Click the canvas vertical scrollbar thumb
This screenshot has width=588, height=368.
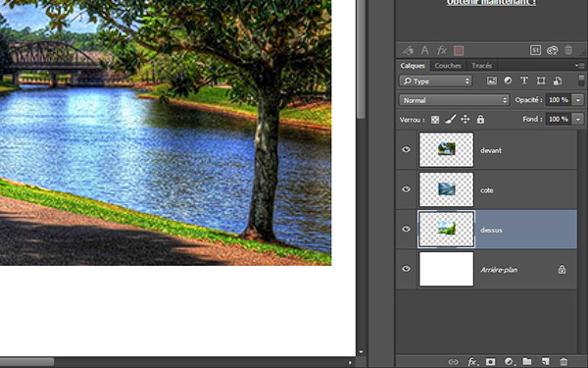click(361, 59)
